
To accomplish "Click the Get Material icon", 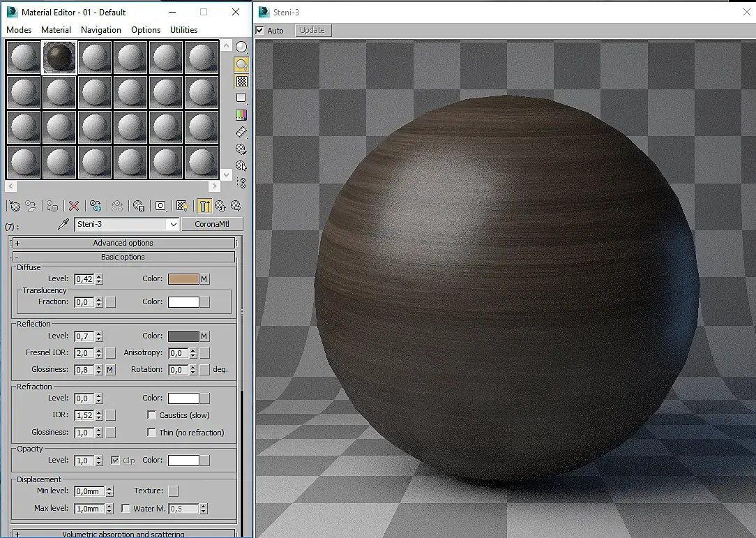I will 14,206.
